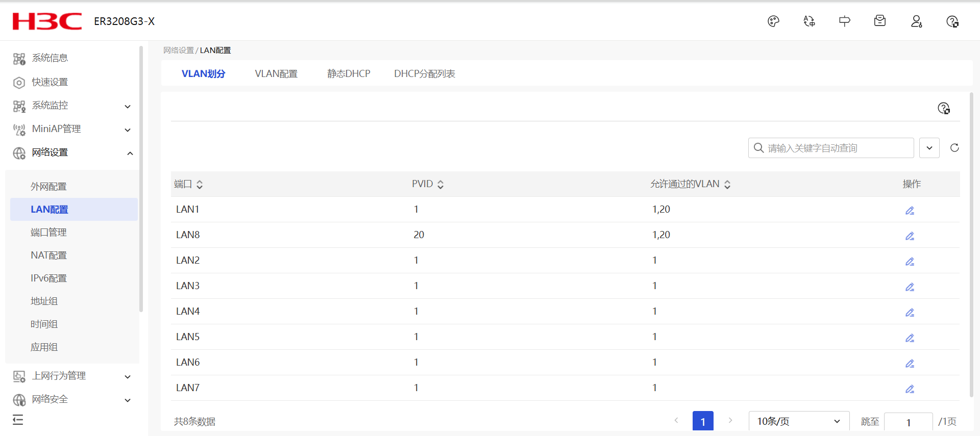Open the help icon above the table

943,108
